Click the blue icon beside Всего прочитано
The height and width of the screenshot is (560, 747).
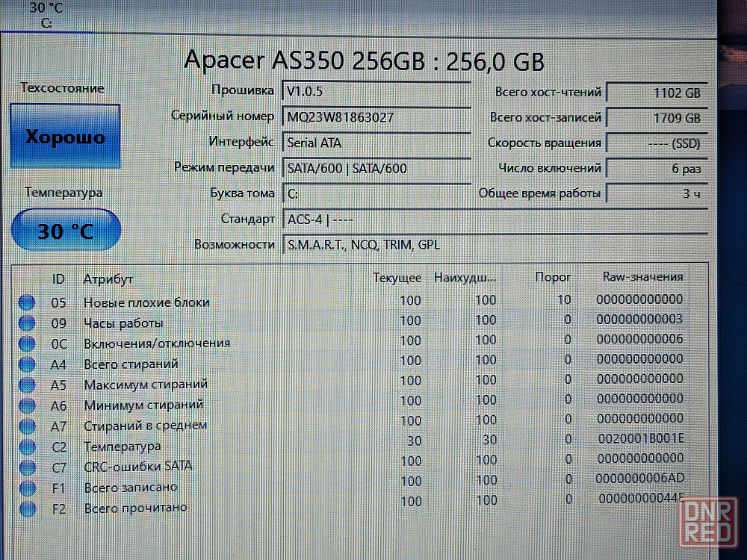click(x=27, y=509)
